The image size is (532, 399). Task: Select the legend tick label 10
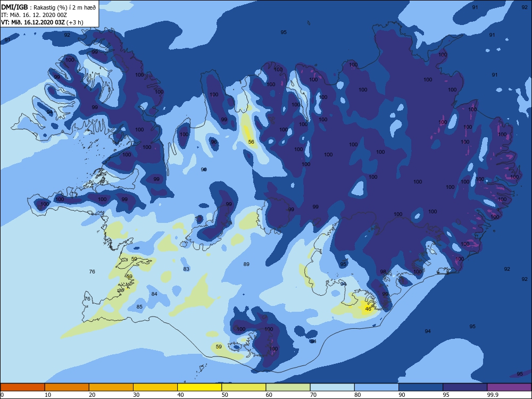[x=48, y=395]
